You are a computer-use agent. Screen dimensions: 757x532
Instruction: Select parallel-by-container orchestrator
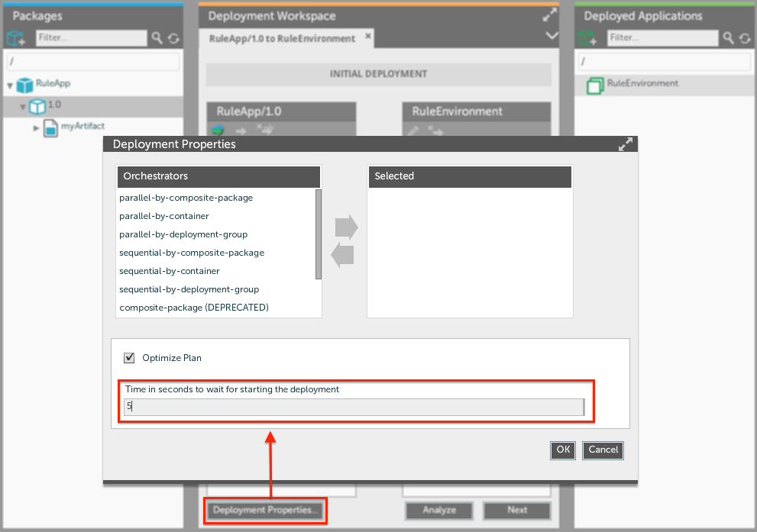(x=164, y=216)
